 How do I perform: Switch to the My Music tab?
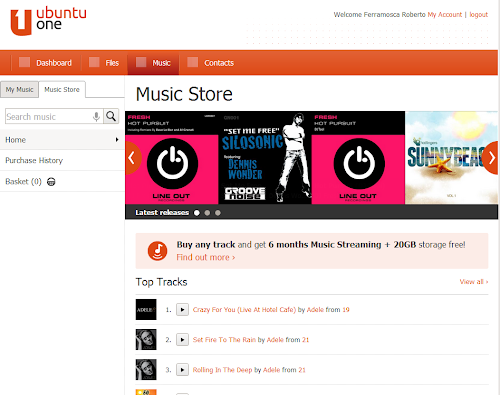point(19,90)
